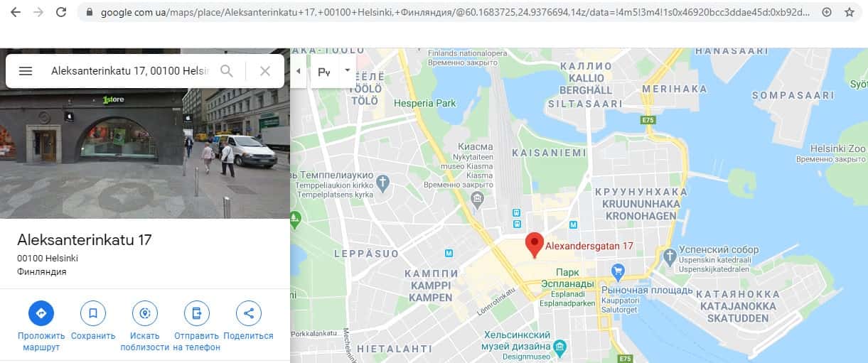Clear search with the X icon

[x=265, y=71]
